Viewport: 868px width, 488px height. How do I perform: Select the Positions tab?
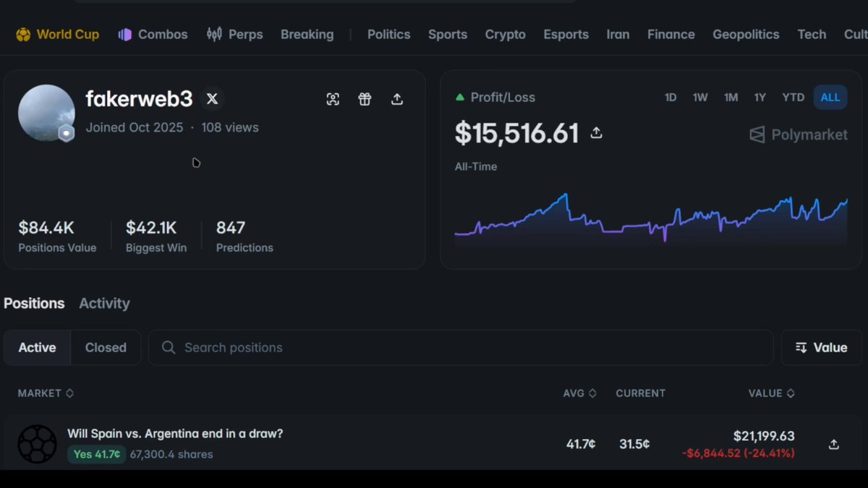[x=34, y=304]
